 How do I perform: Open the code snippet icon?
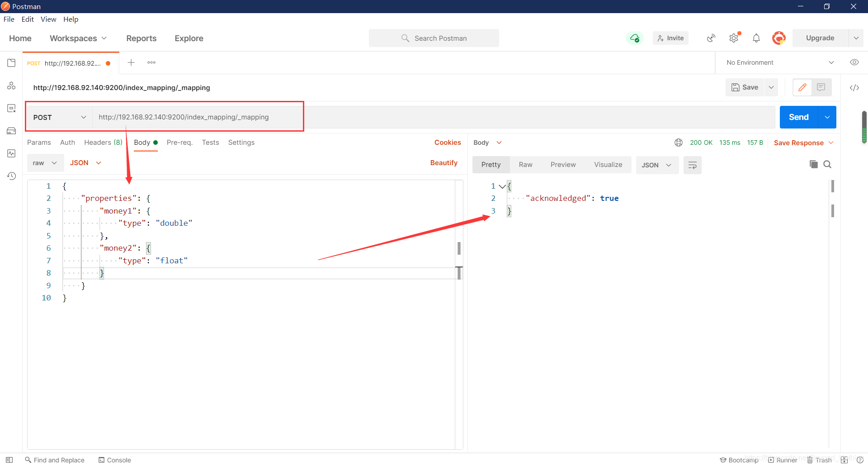(854, 88)
